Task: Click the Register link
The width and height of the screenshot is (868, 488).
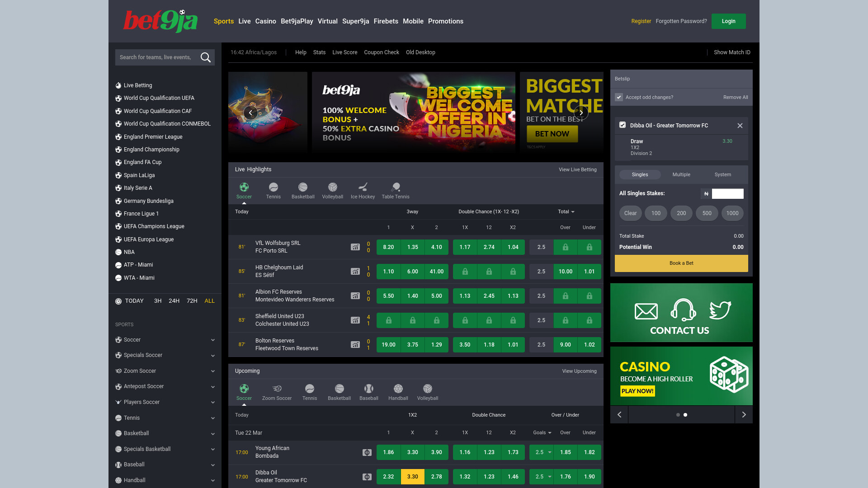Action: [641, 21]
